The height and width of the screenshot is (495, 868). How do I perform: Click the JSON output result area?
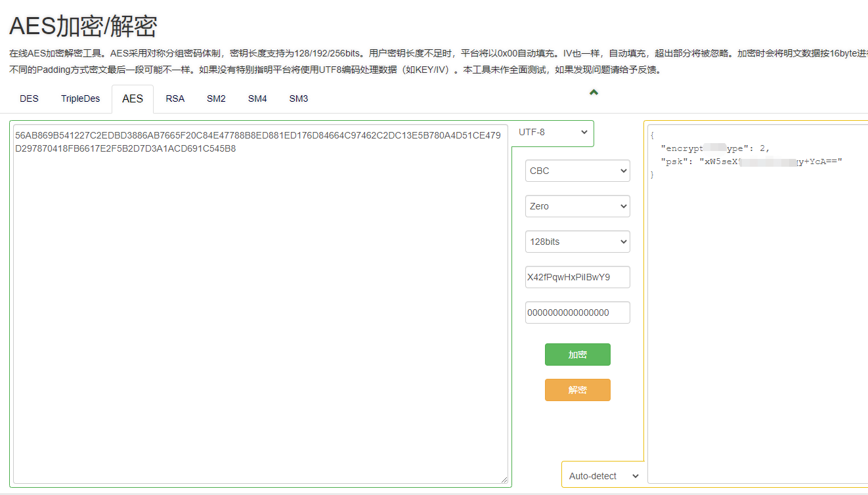pyautogui.click(x=758, y=304)
